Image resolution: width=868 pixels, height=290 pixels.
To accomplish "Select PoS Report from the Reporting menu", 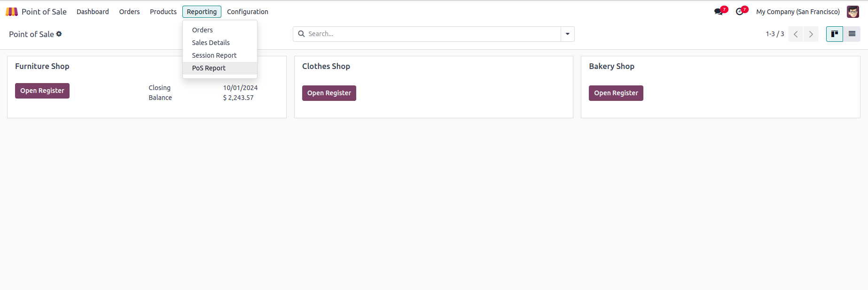I will [x=209, y=68].
